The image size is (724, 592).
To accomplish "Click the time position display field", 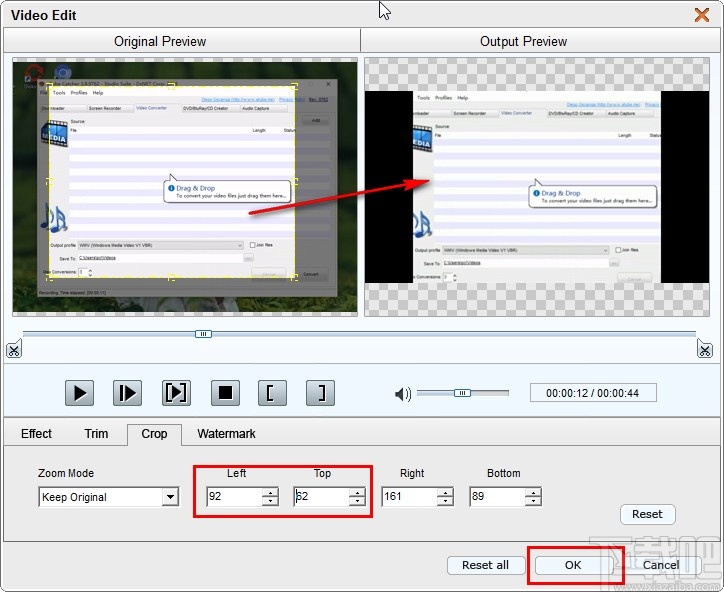I will pyautogui.click(x=593, y=393).
